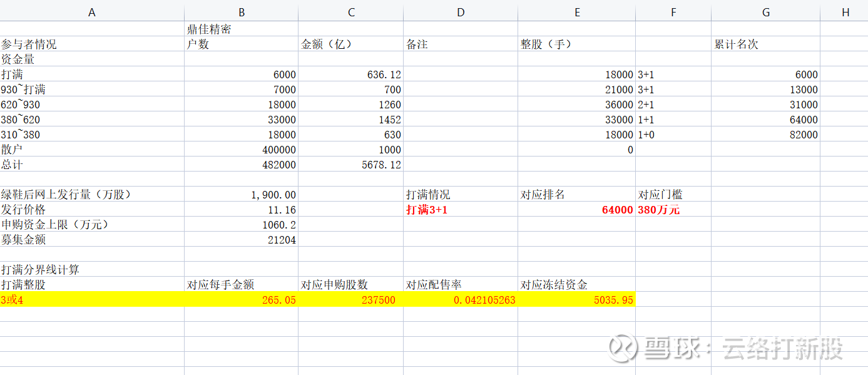The width and height of the screenshot is (868, 375).
Task: Select column B header
Action: 242,13
